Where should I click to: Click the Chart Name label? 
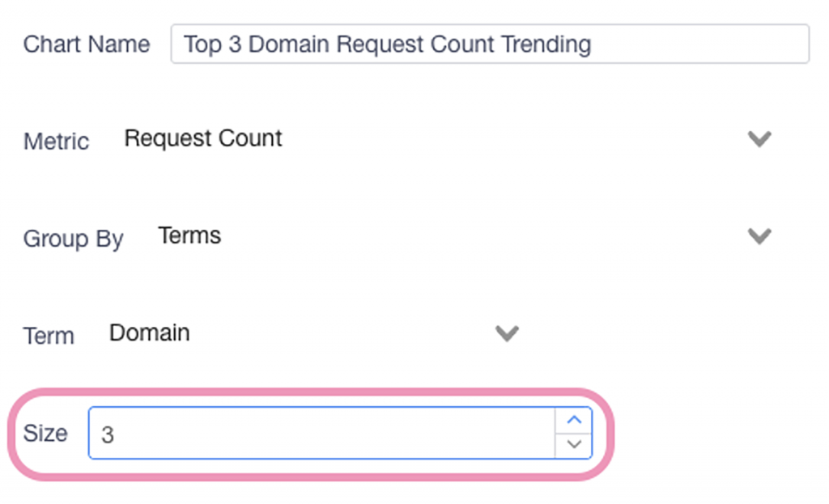(86, 44)
